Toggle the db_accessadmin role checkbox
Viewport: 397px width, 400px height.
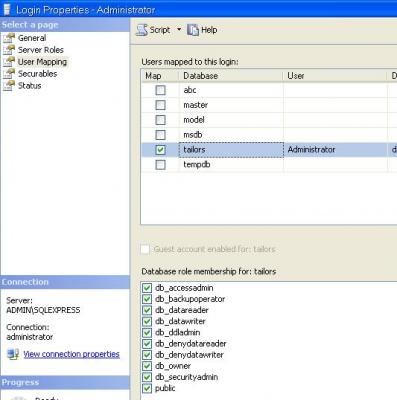tap(147, 288)
